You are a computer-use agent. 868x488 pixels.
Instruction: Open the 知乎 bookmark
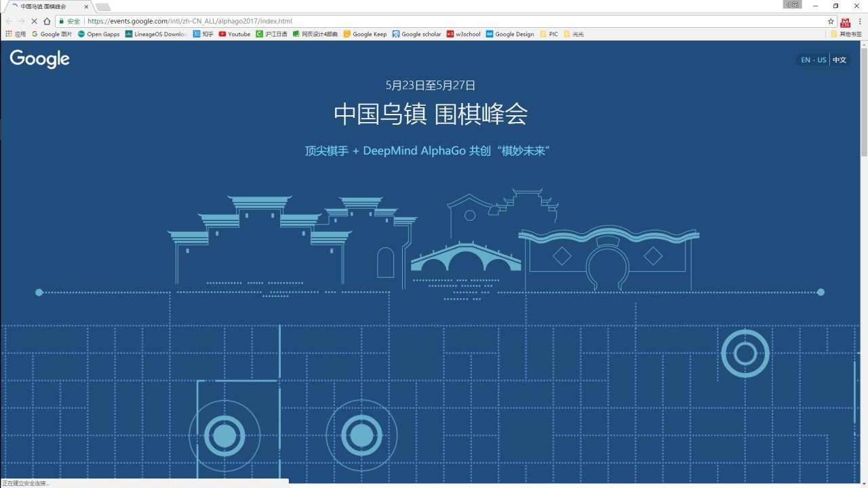(203, 34)
